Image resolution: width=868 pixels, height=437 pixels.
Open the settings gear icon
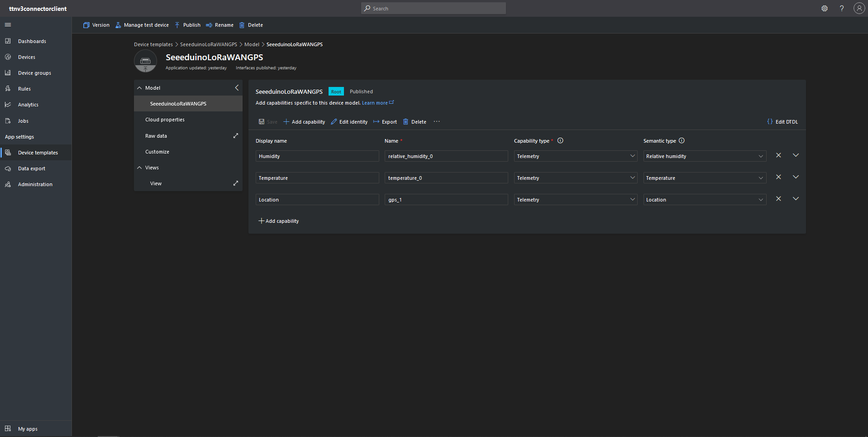click(825, 9)
